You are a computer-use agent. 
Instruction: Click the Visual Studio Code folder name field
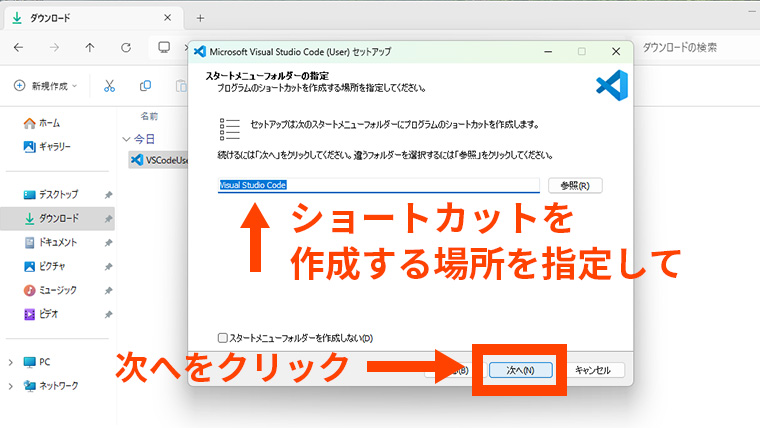[378, 185]
